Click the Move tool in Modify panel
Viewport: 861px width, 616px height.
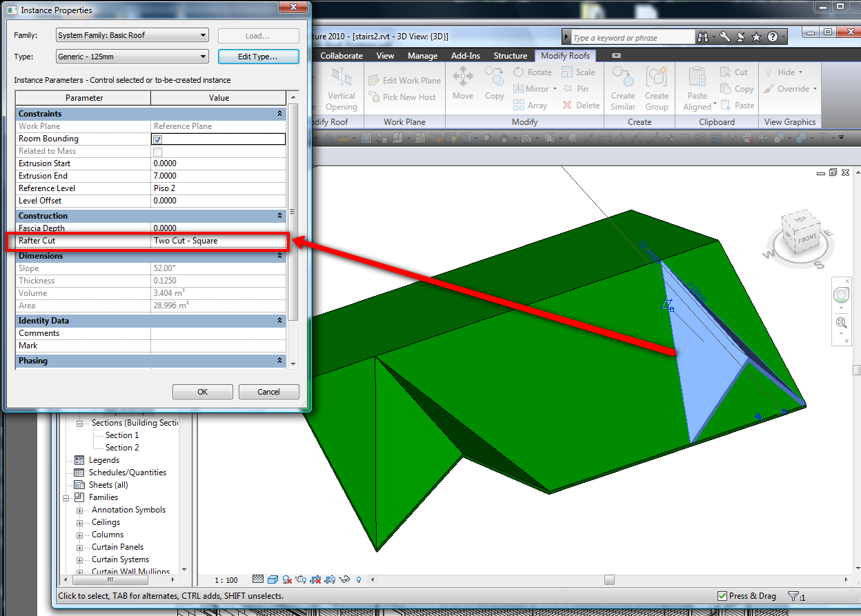click(462, 83)
